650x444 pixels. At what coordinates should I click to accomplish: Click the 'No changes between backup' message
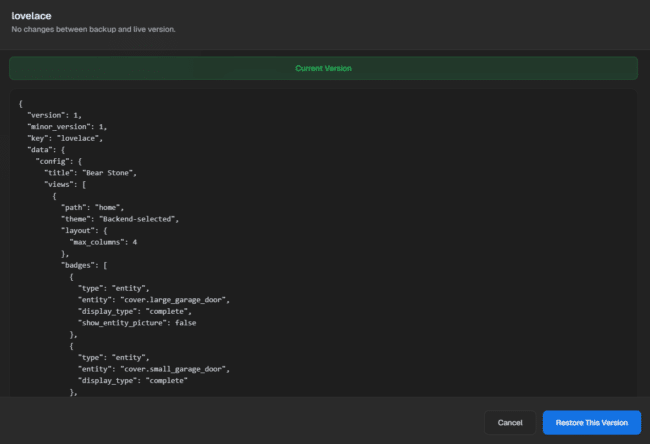click(91, 29)
